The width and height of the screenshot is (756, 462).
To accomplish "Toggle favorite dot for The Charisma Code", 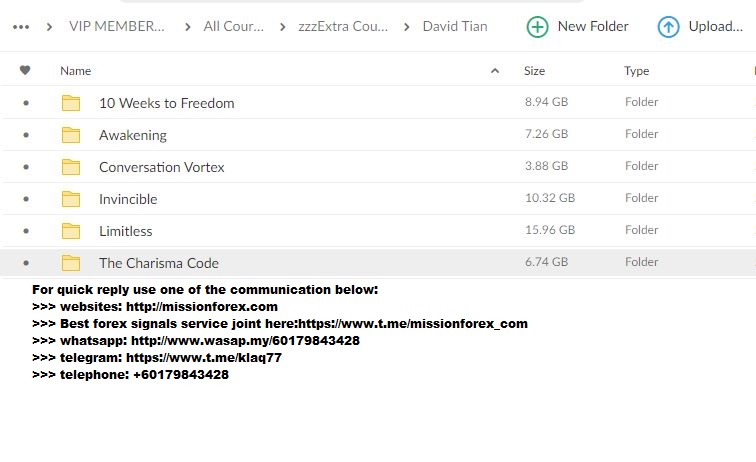I will 26,263.
